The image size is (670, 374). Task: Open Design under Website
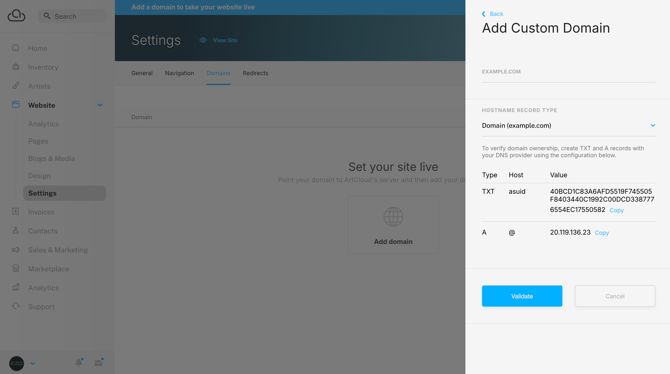pos(39,176)
